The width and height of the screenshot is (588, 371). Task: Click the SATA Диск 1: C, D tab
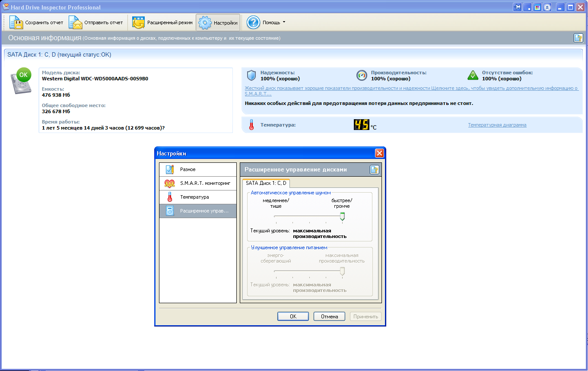point(266,183)
